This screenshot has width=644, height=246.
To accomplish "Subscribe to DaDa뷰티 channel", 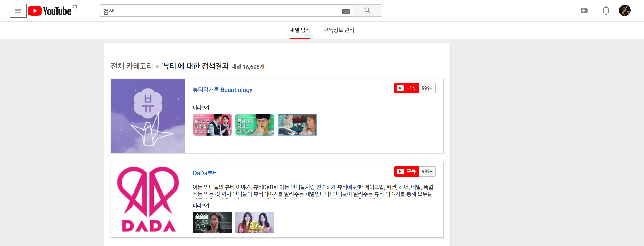I will tap(406, 171).
